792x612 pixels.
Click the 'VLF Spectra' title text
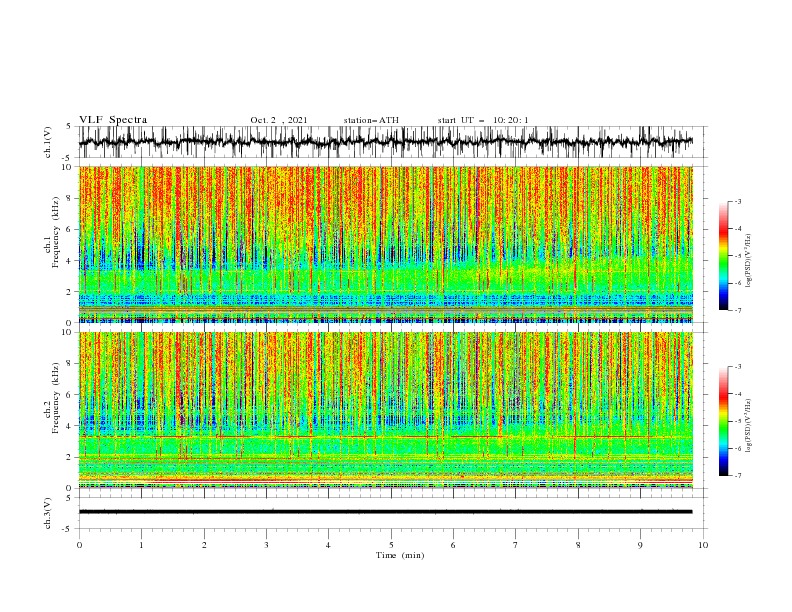coord(113,120)
